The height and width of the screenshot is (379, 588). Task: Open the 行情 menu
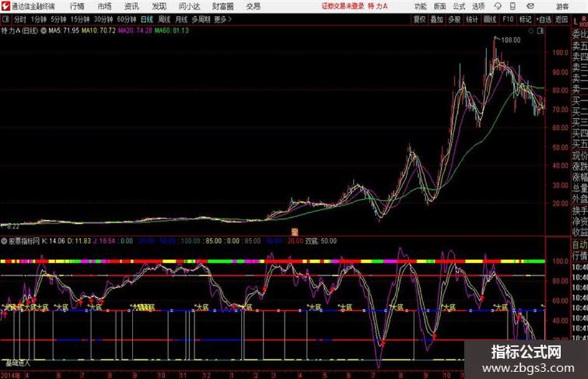tap(77, 6)
